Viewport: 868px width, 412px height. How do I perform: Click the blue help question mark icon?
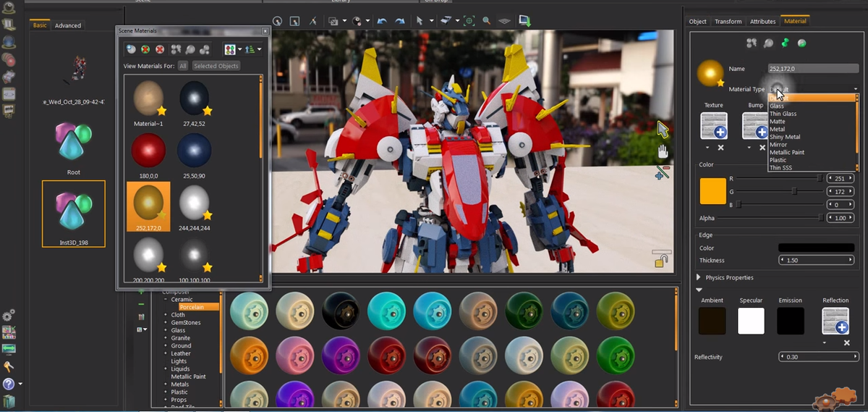pyautogui.click(x=9, y=384)
